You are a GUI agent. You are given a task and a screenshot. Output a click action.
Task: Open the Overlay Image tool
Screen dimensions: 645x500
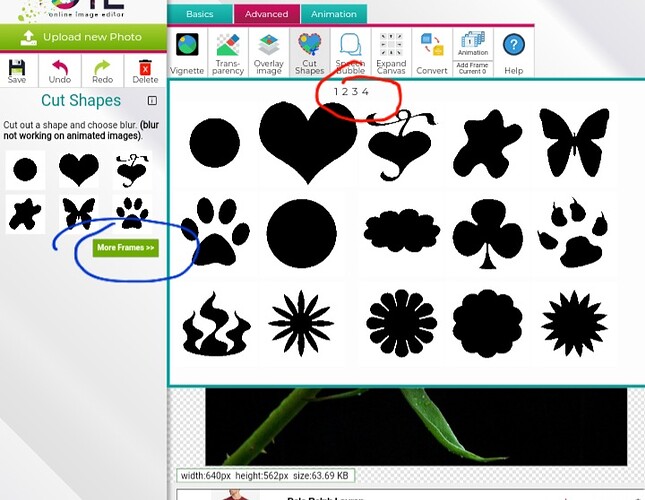click(269, 53)
